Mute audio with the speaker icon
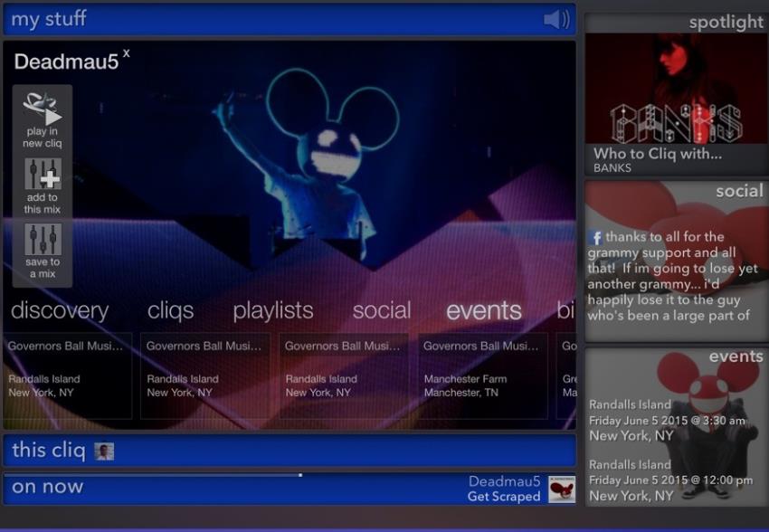Screen dimensions: 769x532 [556, 20]
